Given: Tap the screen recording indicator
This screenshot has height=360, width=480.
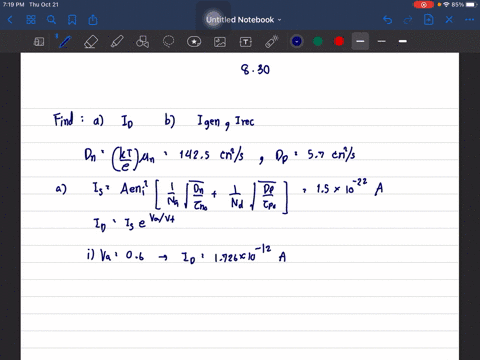Looking at the screenshot, I should point(424,5).
